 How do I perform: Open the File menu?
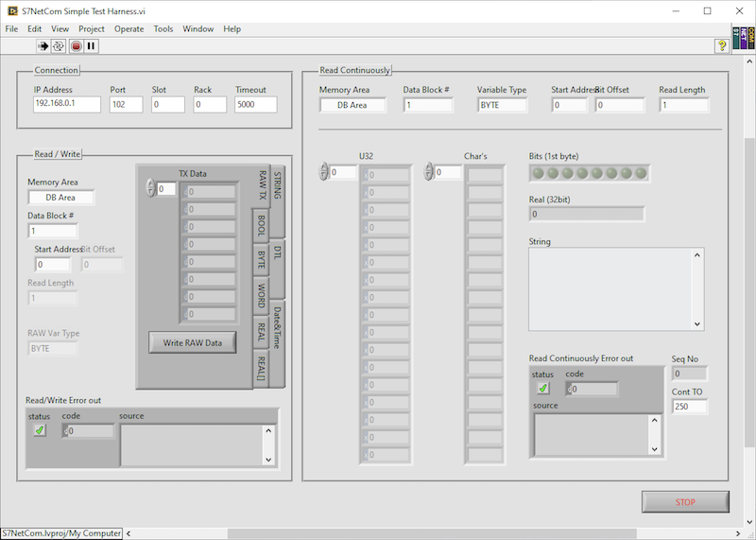click(x=11, y=29)
